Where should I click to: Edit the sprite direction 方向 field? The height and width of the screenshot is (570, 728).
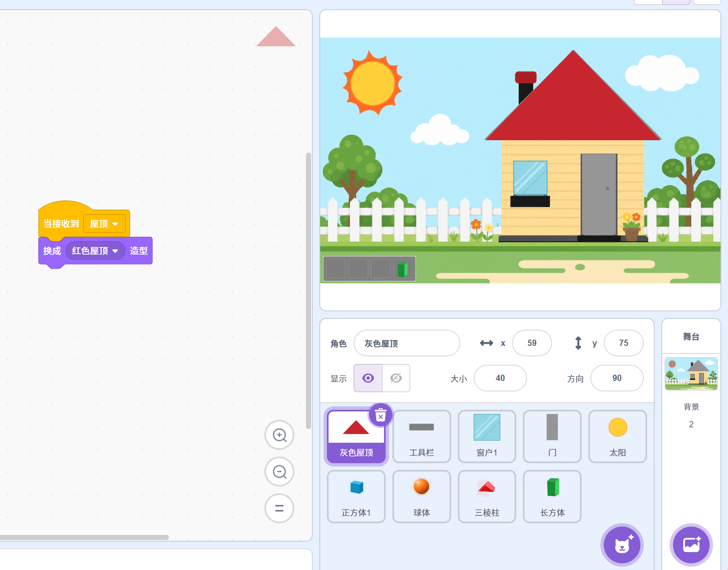[617, 378]
